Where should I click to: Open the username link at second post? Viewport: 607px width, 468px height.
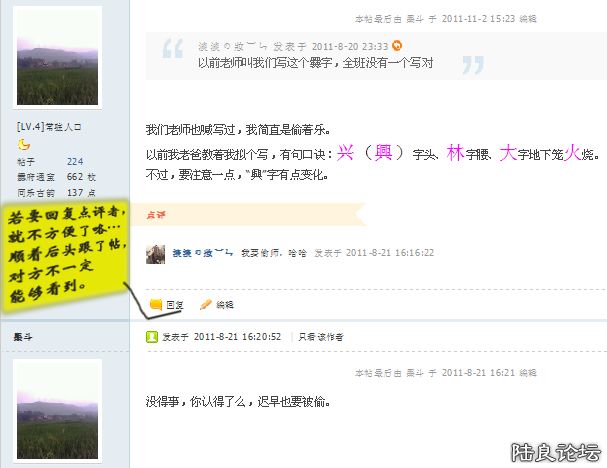click(x=23, y=337)
